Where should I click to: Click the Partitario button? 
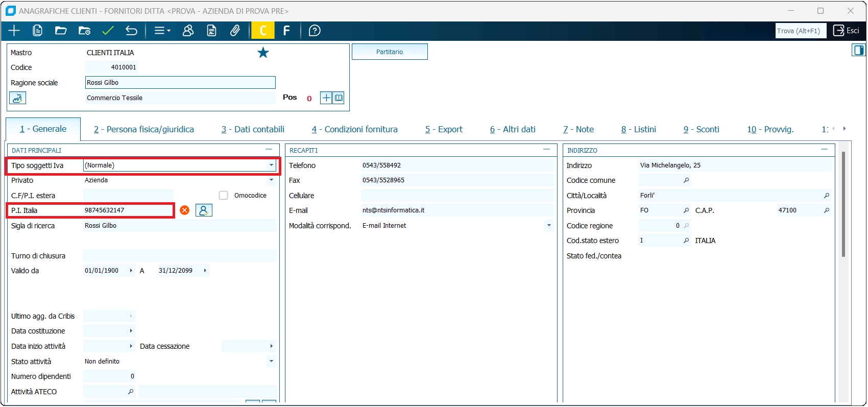pos(390,52)
